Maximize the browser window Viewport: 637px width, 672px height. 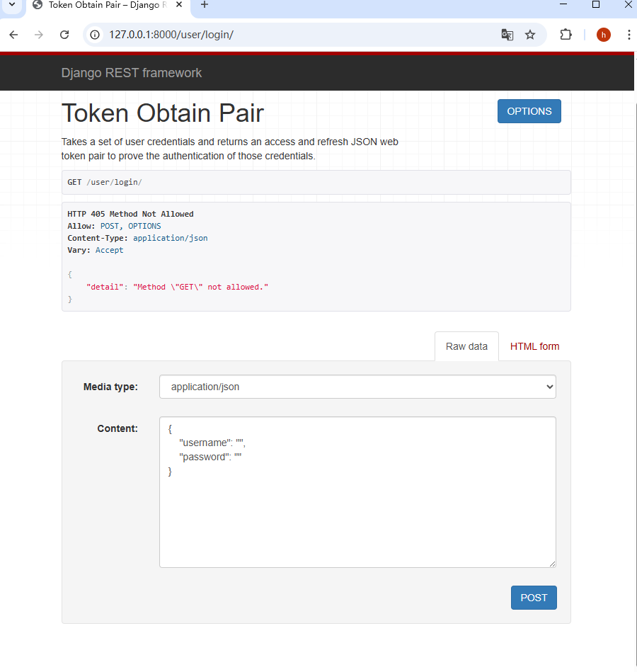[596, 5]
